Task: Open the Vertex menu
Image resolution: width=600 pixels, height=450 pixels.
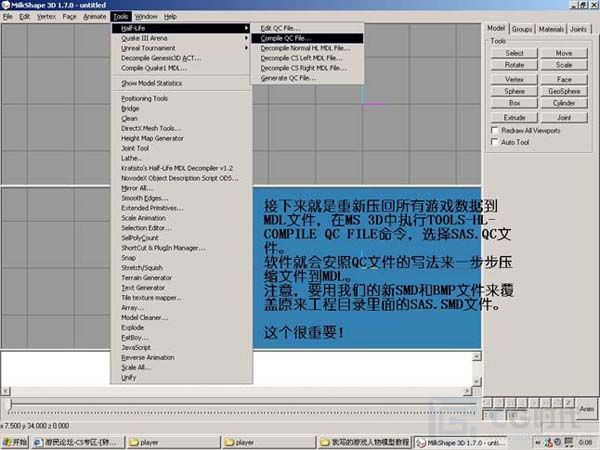Action: (46, 16)
